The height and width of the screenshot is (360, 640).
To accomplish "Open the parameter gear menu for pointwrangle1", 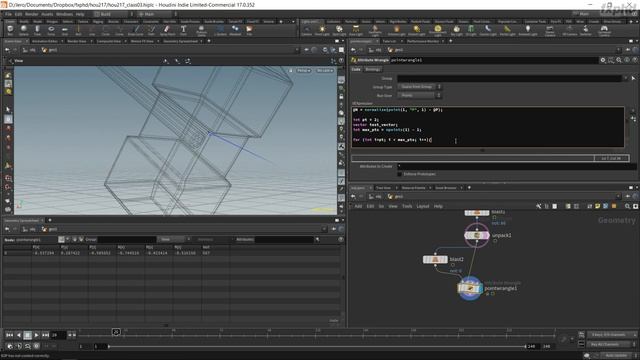I will pyautogui.click(x=603, y=60).
